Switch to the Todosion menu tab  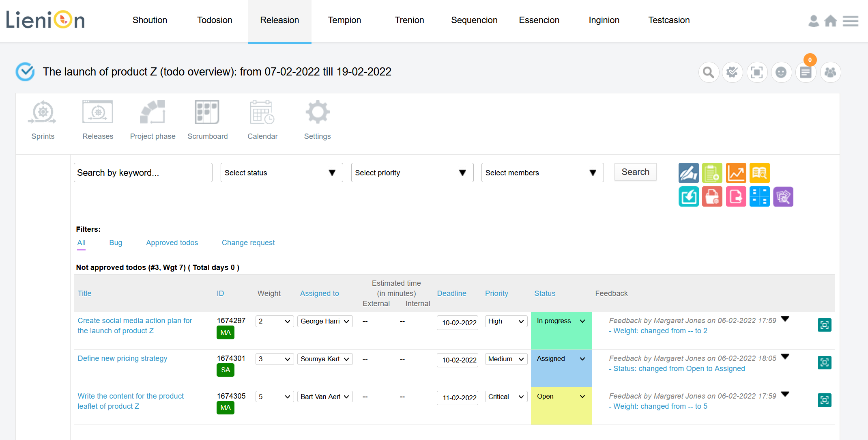click(x=215, y=20)
